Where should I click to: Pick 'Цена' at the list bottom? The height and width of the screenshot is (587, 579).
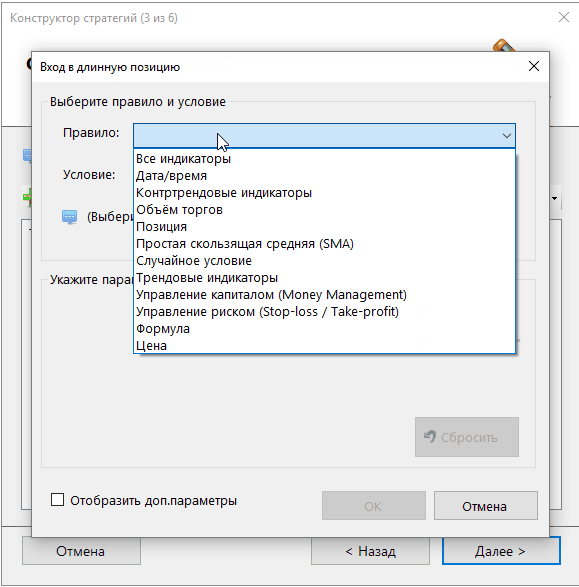[324, 346]
